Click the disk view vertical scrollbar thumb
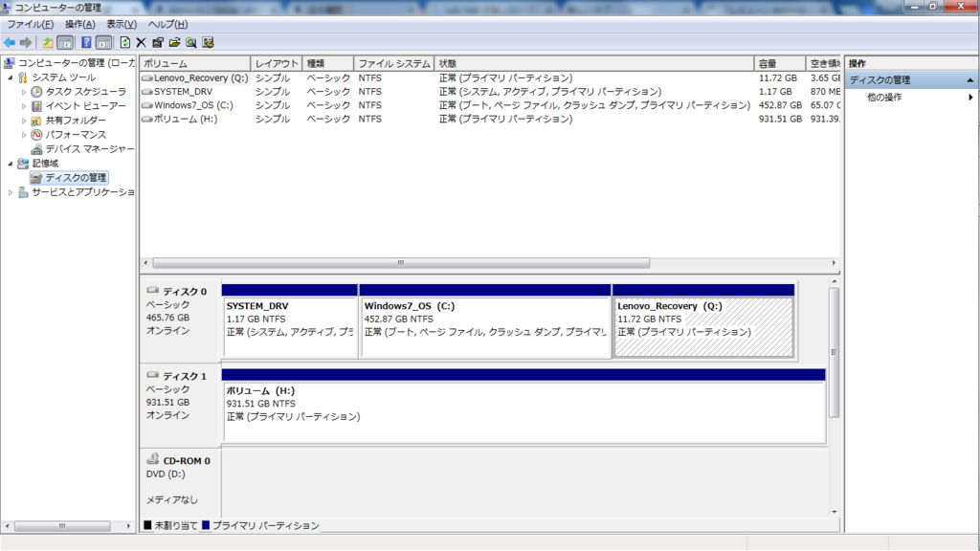The height and width of the screenshot is (551, 980). coord(834,352)
